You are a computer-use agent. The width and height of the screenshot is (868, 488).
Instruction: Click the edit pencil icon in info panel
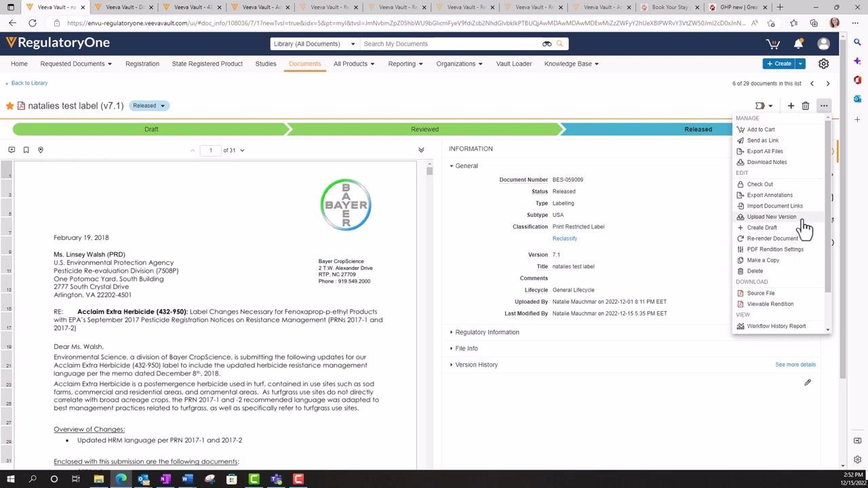[808, 382]
